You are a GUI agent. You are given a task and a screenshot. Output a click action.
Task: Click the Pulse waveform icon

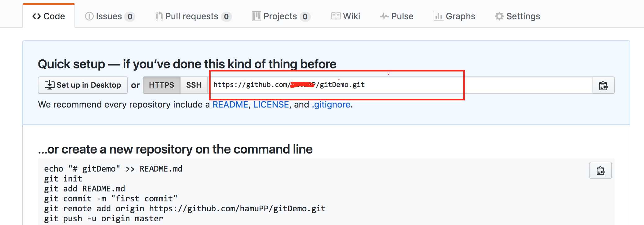tap(384, 16)
